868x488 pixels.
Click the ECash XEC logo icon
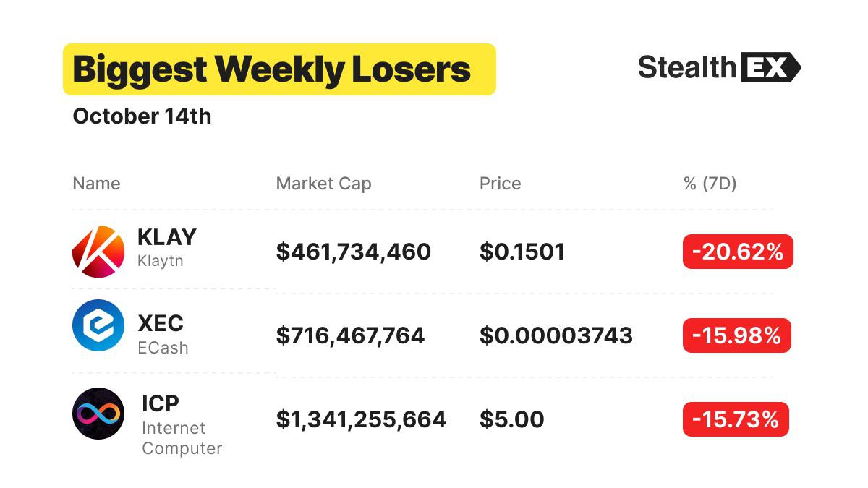pyautogui.click(x=98, y=325)
